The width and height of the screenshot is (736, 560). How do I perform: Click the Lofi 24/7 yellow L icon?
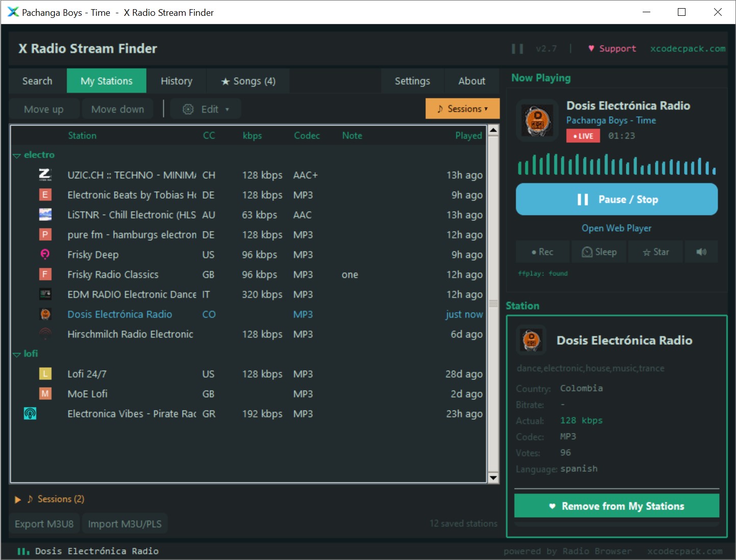(45, 374)
